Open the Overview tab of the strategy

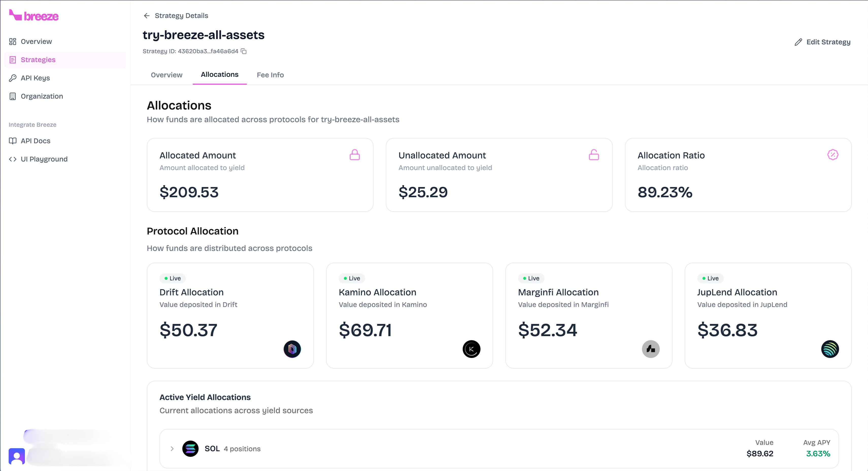[166, 75]
